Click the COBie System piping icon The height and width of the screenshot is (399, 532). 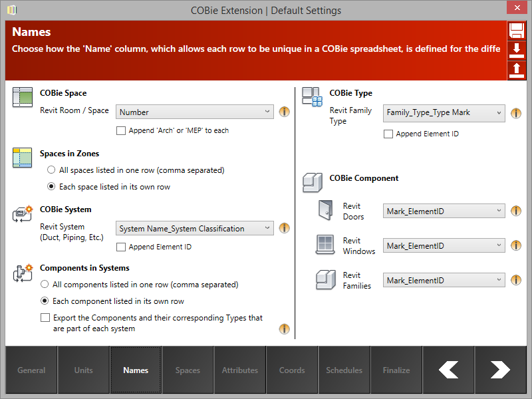pos(22,214)
